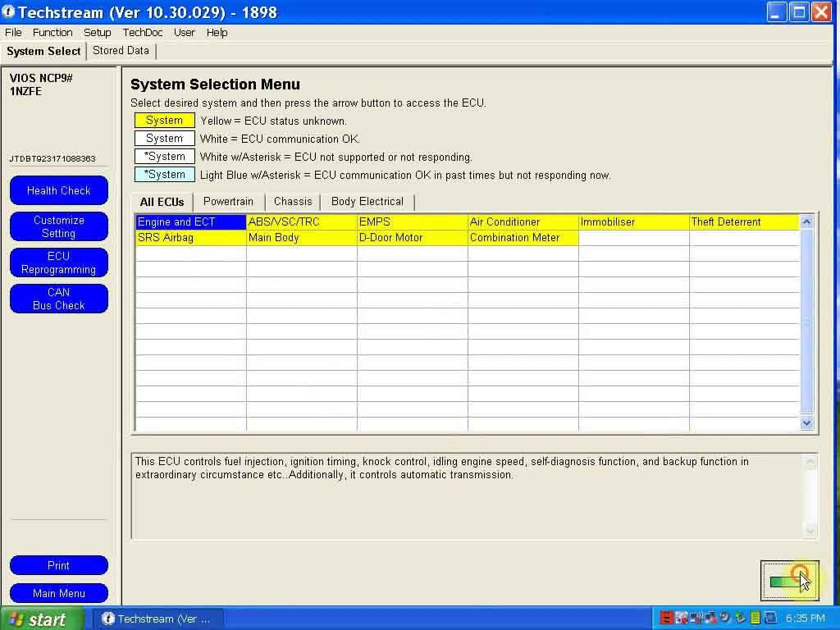Image resolution: width=840 pixels, height=630 pixels.
Task: Select the Powertrain tab
Action: click(228, 202)
